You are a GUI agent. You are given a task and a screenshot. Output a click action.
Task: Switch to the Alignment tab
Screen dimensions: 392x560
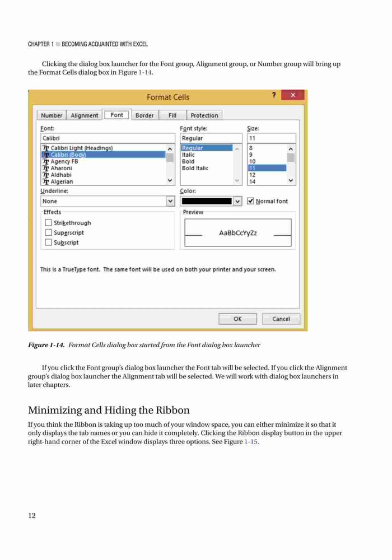tap(84, 115)
